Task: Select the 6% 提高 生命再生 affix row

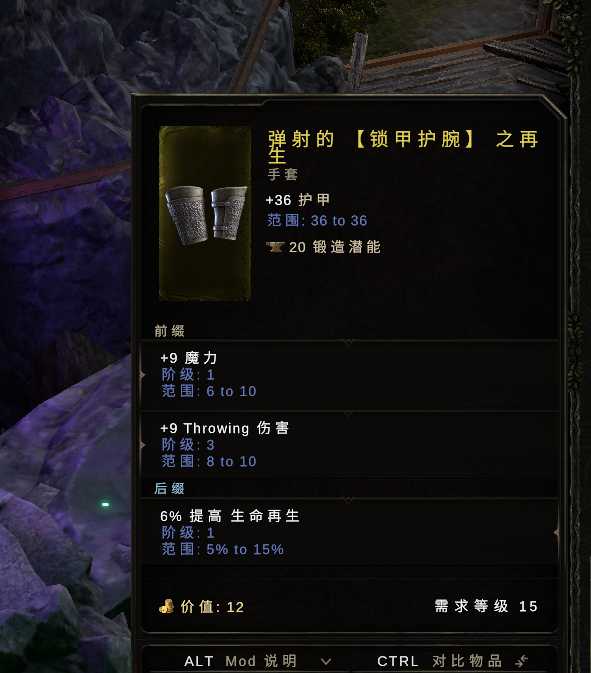Action: (x=350, y=532)
